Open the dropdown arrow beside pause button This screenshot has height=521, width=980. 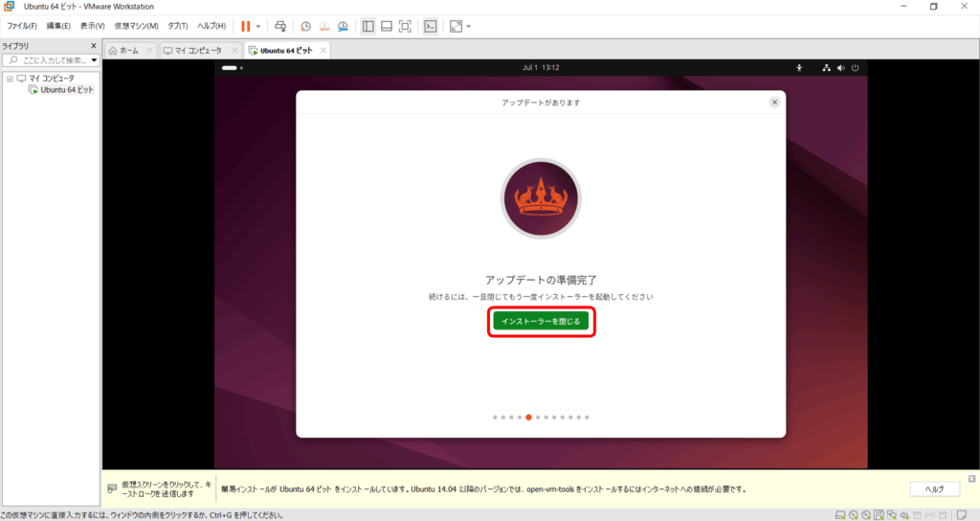tap(257, 26)
